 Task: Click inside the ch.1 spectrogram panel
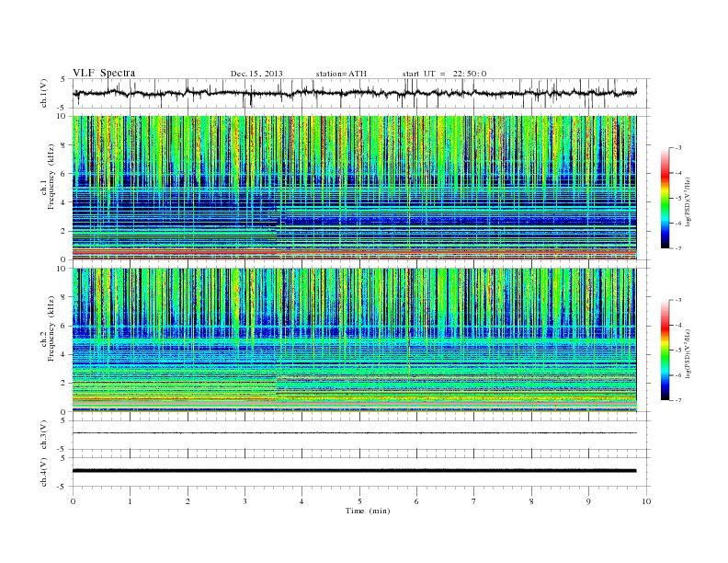tap(354, 188)
